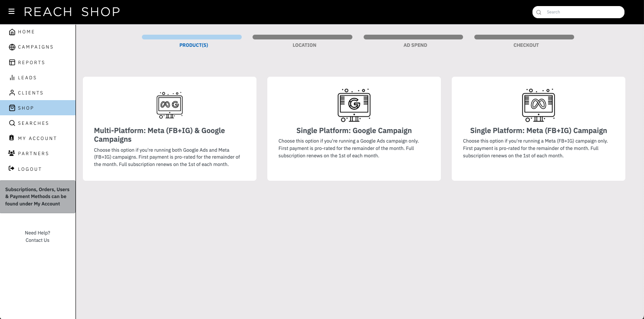This screenshot has height=319, width=644.
Task: Click the Campaigns globe icon
Action: [x=12, y=47]
